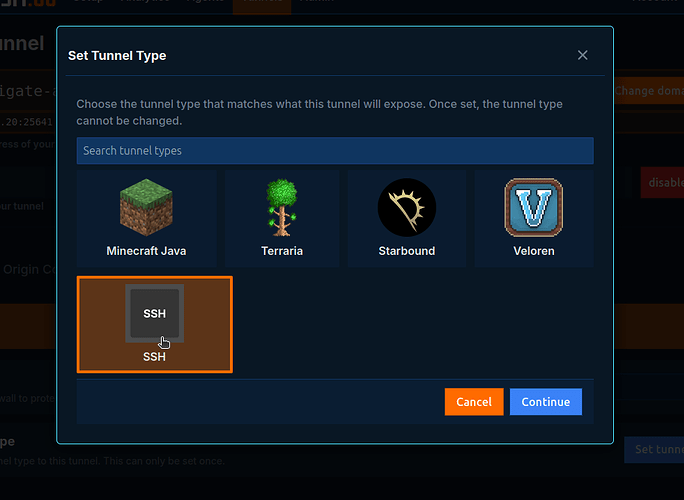
Task: Focus the Search tunnel types field
Action: click(x=335, y=151)
